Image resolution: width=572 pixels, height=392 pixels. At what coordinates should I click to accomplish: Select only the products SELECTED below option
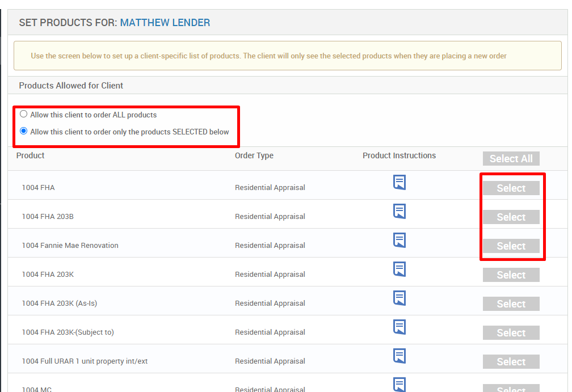[23, 130]
